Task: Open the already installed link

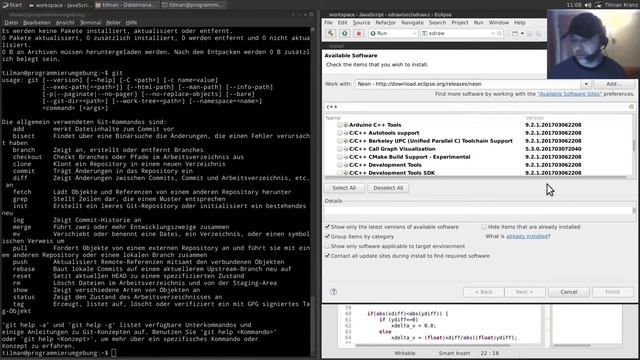Action: [x=527, y=236]
